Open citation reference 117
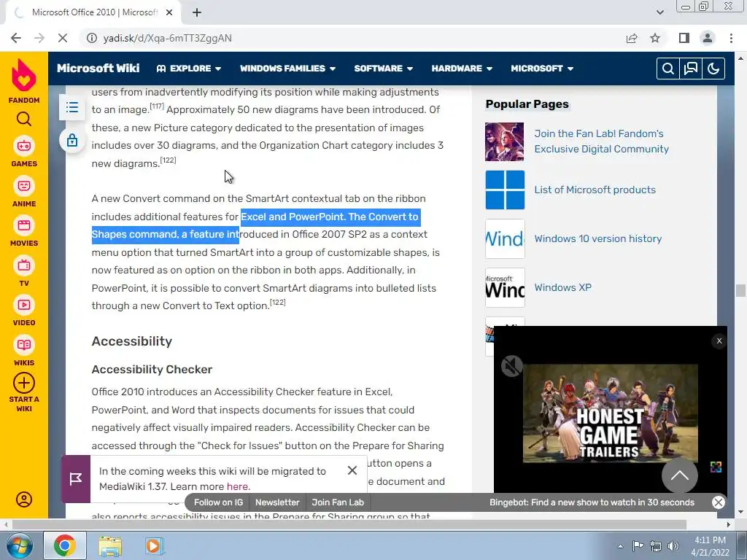747x560 pixels. pyautogui.click(x=157, y=106)
